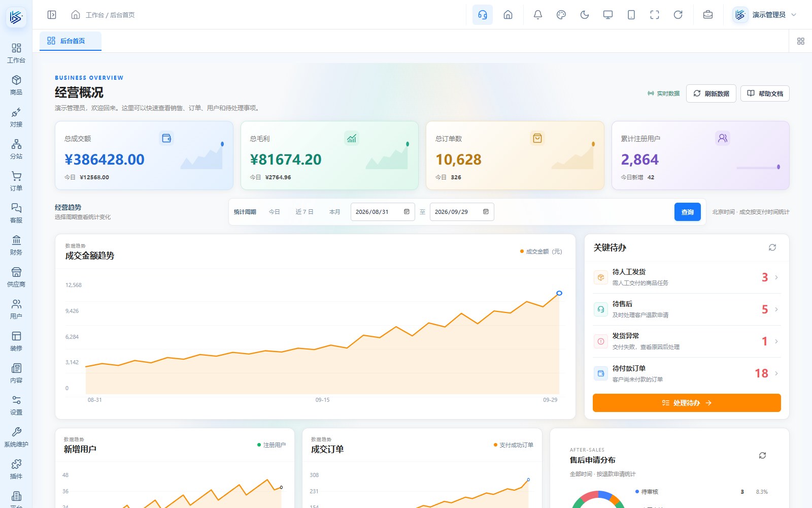Select the 今日 period option

[275, 212]
